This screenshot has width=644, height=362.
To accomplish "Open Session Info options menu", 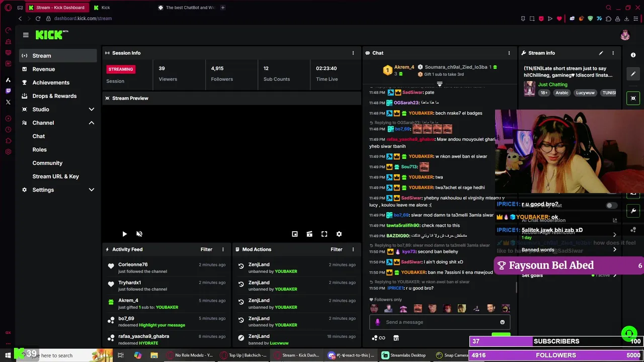I will tap(353, 53).
